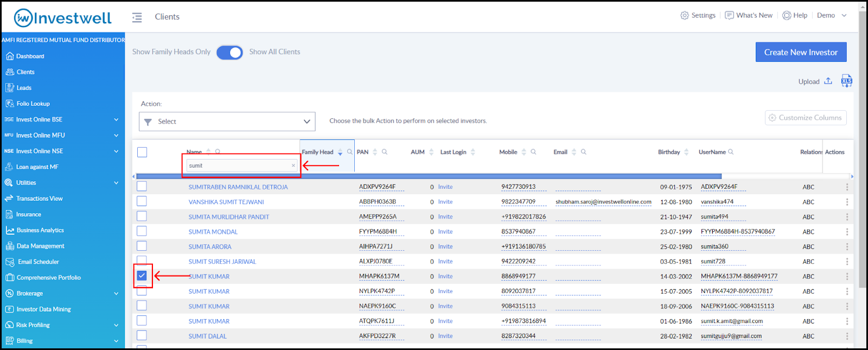Image resolution: width=868 pixels, height=350 pixels.
Task: Open Data Management in the sidebar
Action: [x=35, y=246]
